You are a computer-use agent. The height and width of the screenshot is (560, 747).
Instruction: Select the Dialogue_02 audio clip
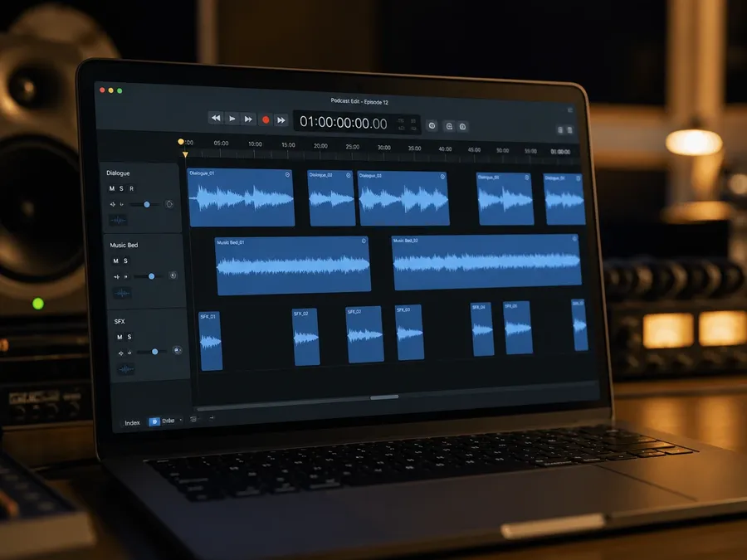(x=331, y=198)
